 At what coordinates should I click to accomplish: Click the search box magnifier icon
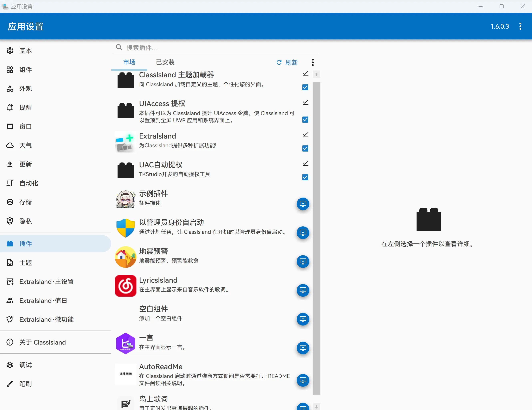point(119,47)
